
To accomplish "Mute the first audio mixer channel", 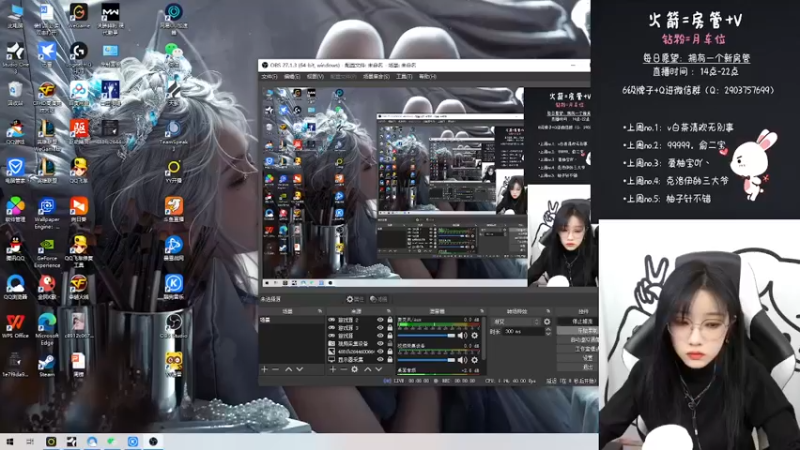I will click(462, 335).
